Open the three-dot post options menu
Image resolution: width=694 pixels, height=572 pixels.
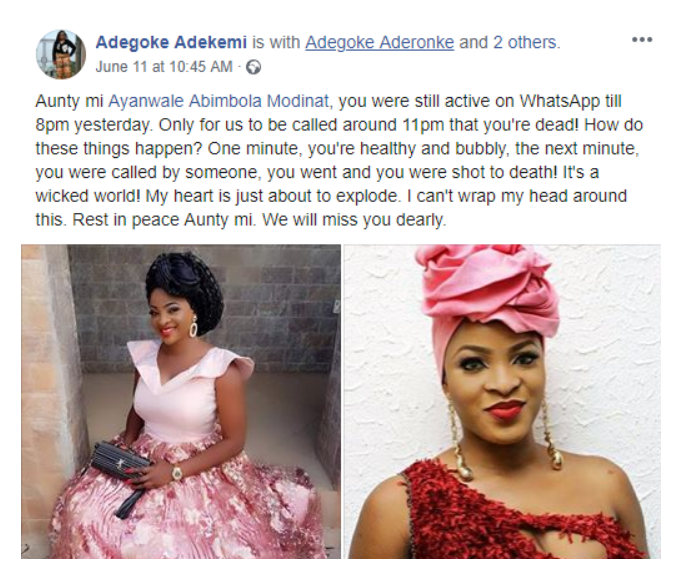(x=642, y=40)
